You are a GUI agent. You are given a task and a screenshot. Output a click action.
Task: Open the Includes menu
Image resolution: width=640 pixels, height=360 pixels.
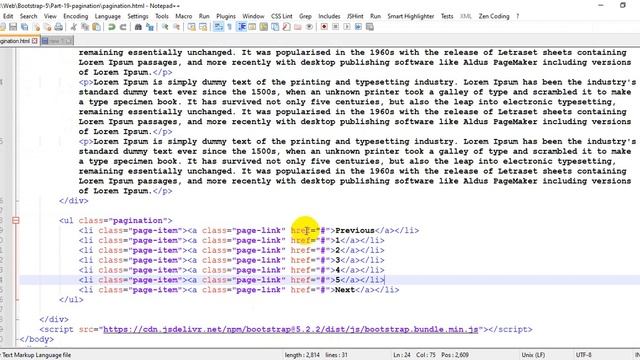[329, 16]
